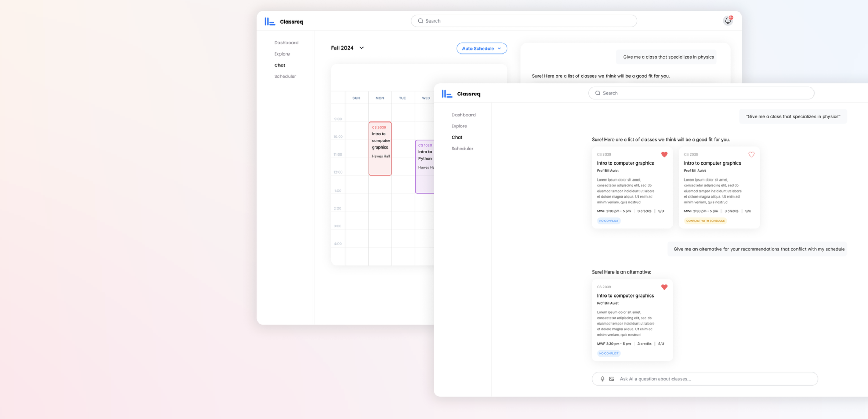Go to Dashboard in back window sidebar
The height and width of the screenshot is (419, 868).
click(x=286, y=43)
